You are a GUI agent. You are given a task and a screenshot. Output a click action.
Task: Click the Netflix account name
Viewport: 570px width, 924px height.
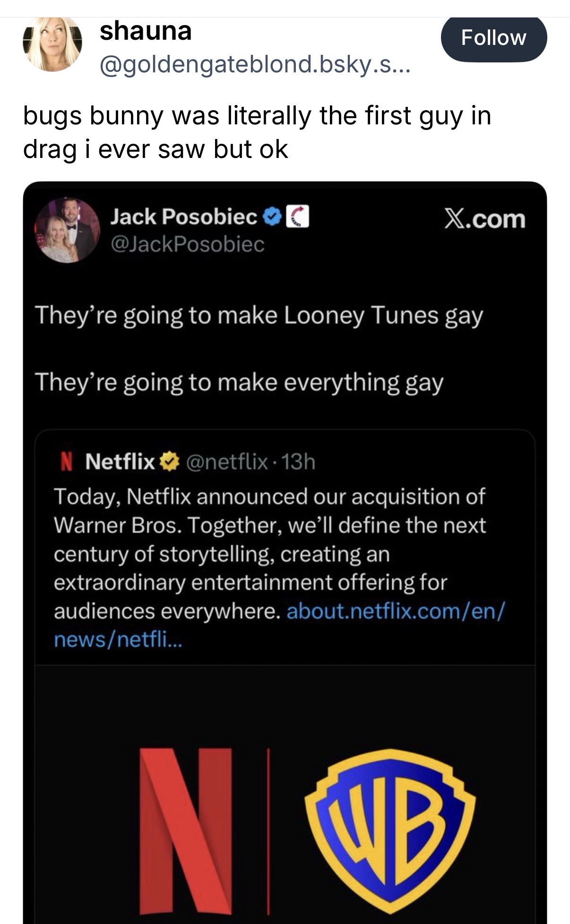tap(120, 462)
